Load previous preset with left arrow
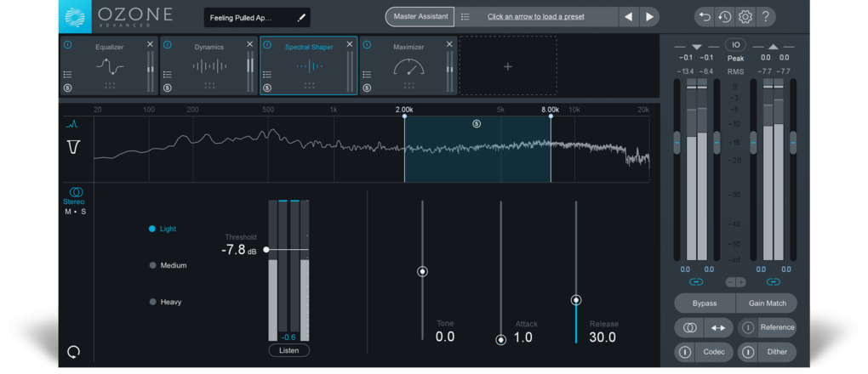Screen dimensions: 868x374 tap(628, 17)
